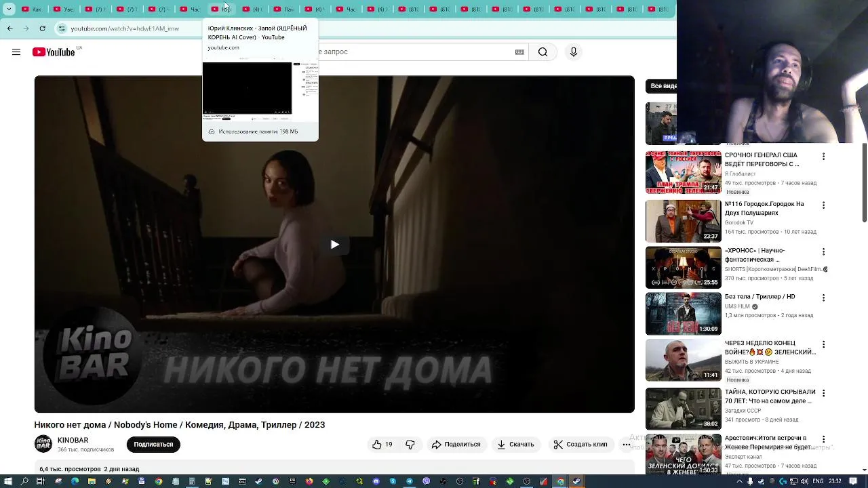
Task: Go forward with browser forward arrow
Action: tap(26, 28)
